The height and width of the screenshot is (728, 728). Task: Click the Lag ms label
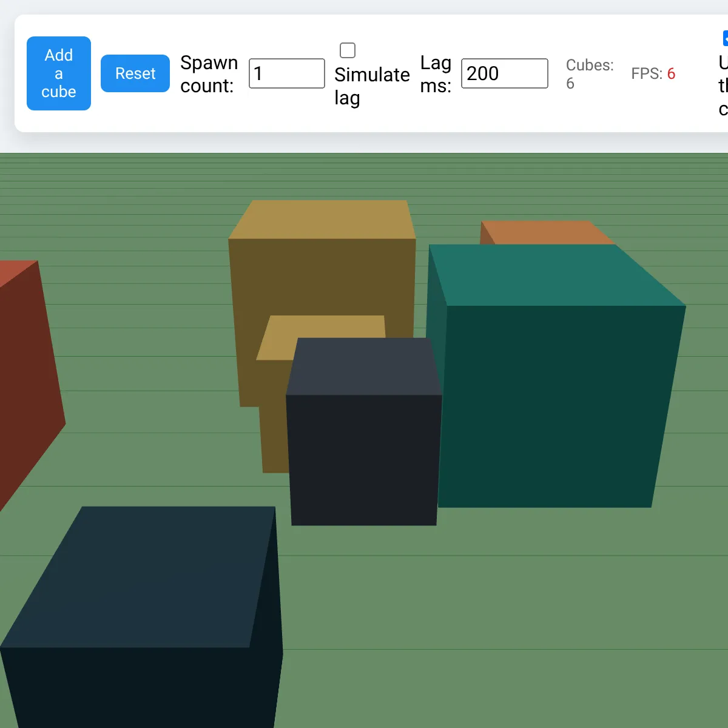(x=436, y=74)
